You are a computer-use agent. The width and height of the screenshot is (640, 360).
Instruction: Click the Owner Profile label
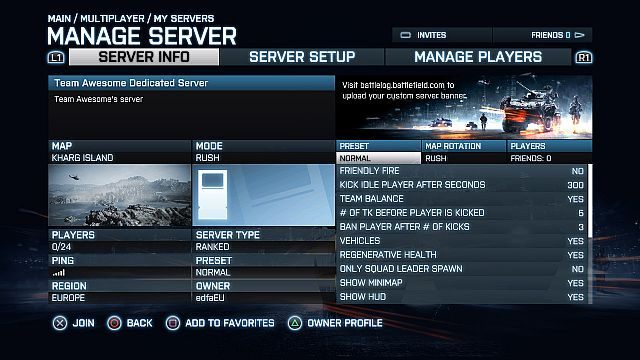click(345, 323)
